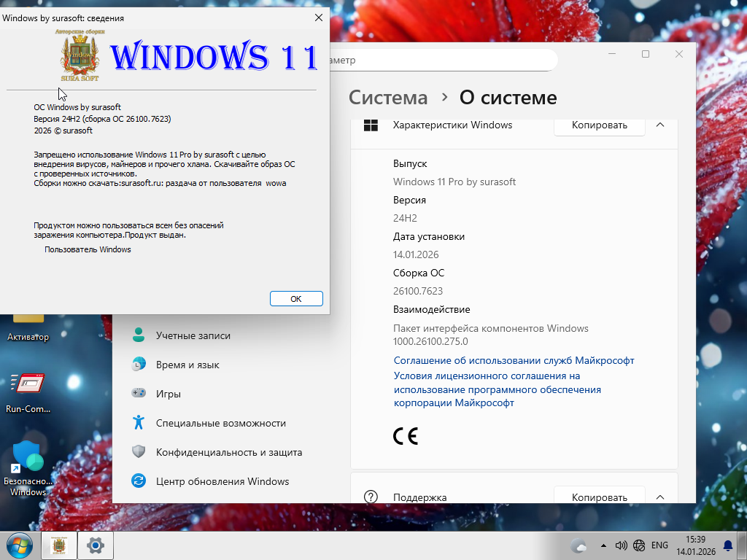747x560 pixels.
Task: Open the notification bell icon
Action: pyautogui.click(x=728, y=545)
